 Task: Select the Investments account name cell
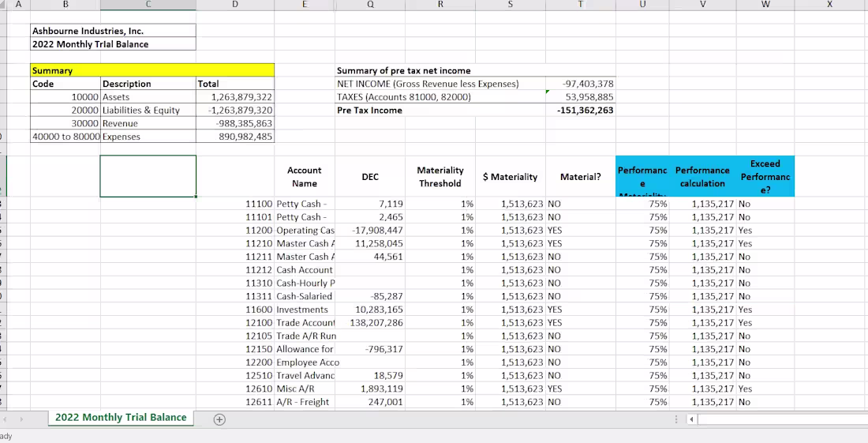pos(305,310)
